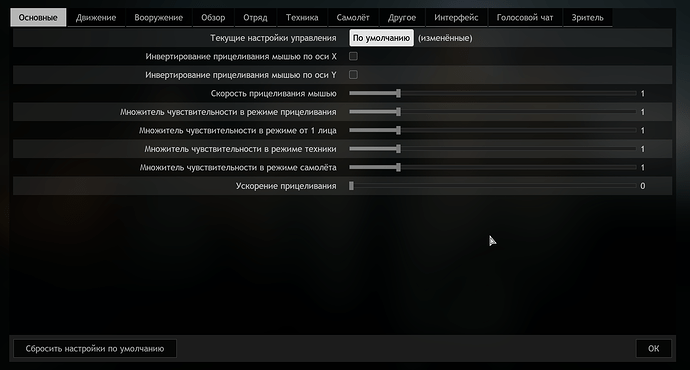
Task: Adjust sensitivity multiplier slider for режиме прицеливания
Action: (x=493, y=112)
